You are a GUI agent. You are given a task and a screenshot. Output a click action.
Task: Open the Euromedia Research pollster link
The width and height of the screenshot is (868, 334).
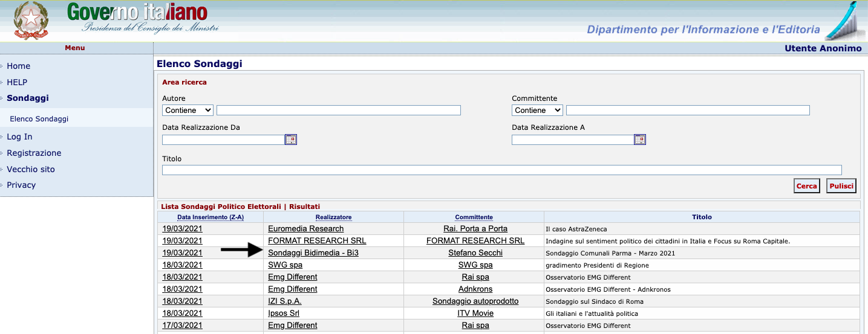(x=305, y=229)
